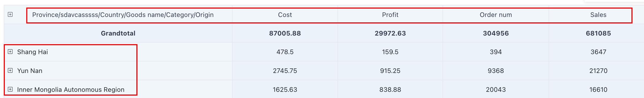Select the Grandtotal row label

[118, 33]
